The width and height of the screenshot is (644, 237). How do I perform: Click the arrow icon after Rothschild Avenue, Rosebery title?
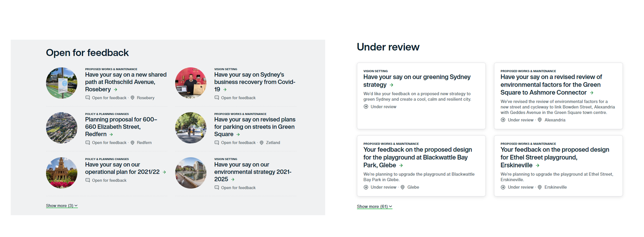click(x=116, y=90)
